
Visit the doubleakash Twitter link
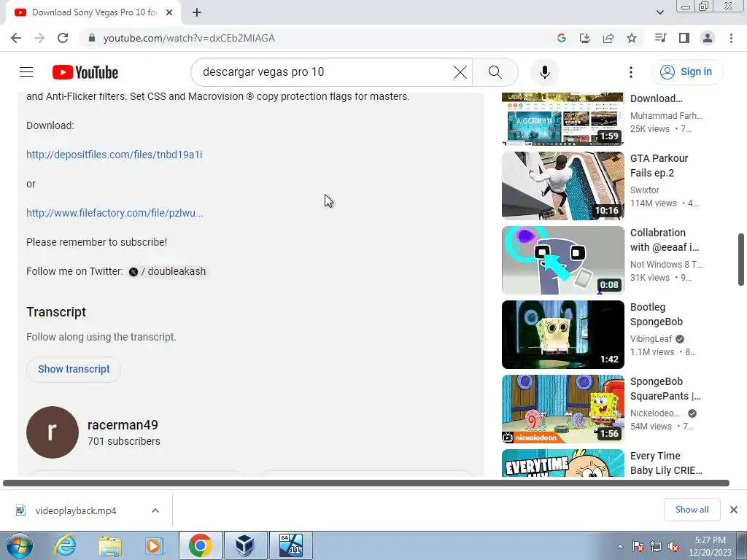pos(167,271)
